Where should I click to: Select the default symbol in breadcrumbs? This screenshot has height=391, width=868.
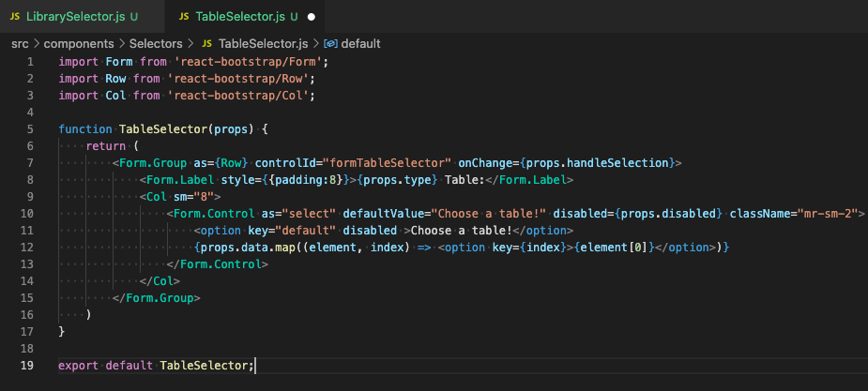360,43
